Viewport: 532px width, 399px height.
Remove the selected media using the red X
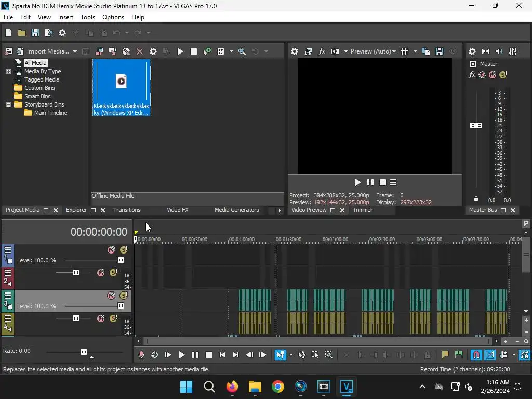click(x=139, y=51)
